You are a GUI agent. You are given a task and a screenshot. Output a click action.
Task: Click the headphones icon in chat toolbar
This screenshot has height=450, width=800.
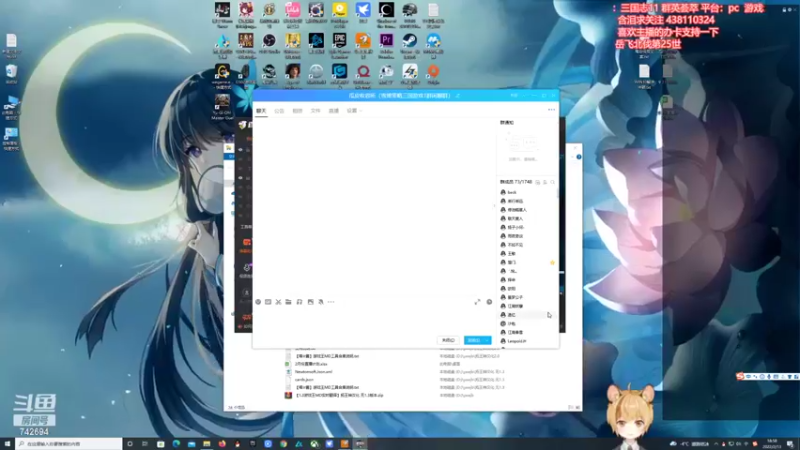click(299, 302)
